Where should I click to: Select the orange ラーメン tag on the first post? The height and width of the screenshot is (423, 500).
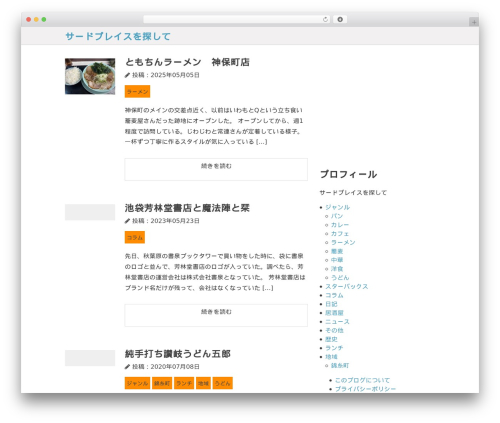137,91
